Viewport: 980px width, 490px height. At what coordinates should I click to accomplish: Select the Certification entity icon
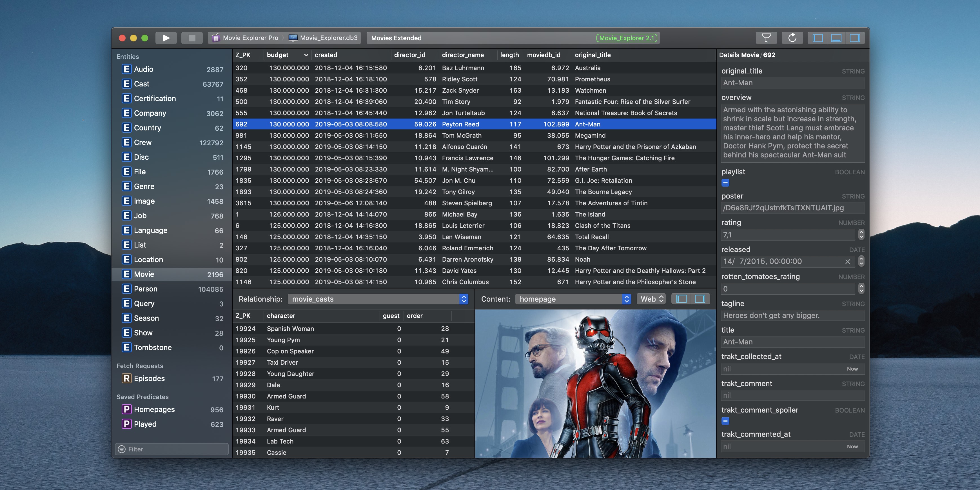[127, 99]
